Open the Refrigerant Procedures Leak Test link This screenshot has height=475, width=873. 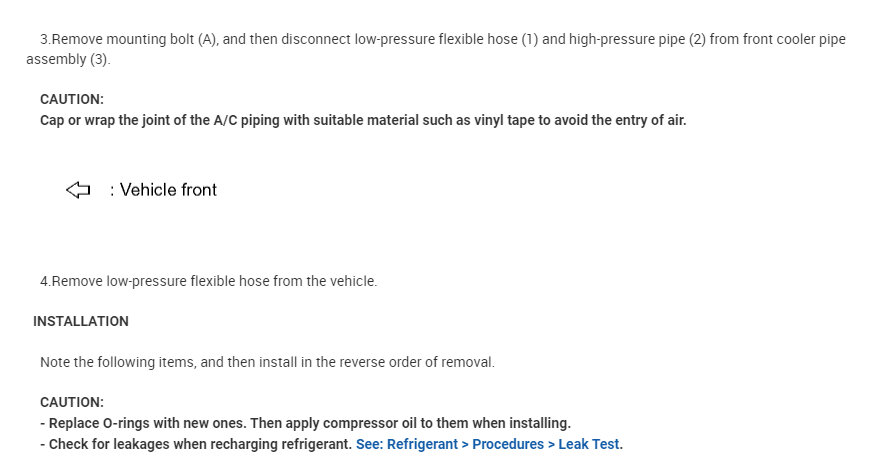[488, 444]
